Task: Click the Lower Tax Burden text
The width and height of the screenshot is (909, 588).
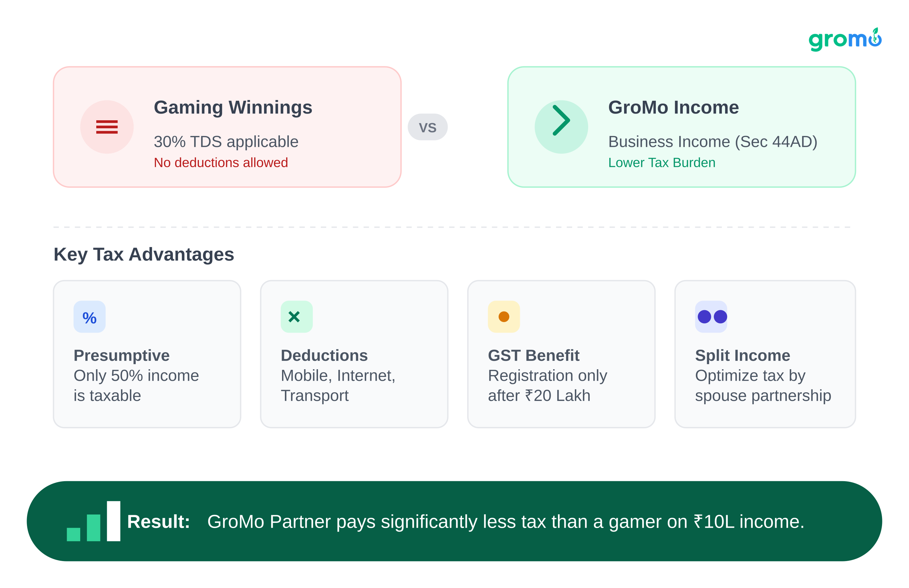Action: 662,163
